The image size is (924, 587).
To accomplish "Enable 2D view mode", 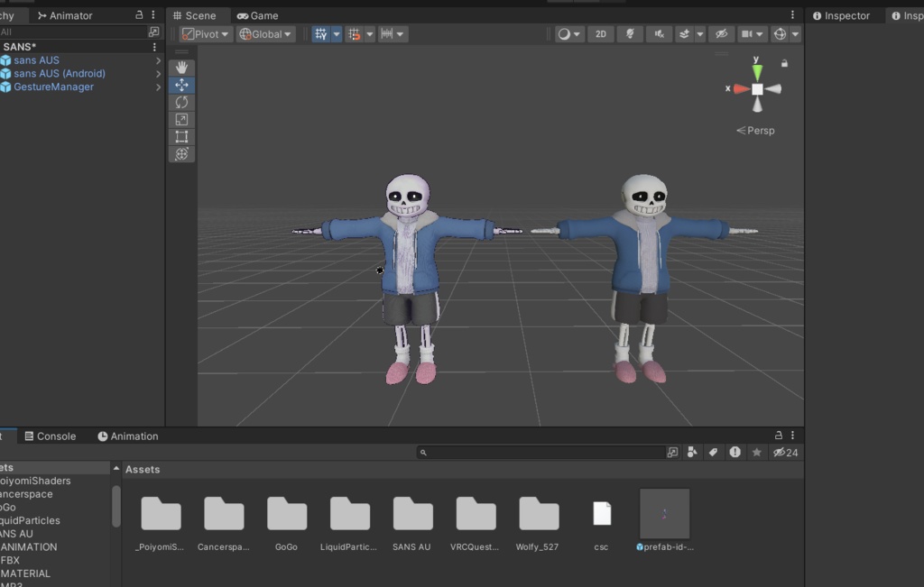I will pos(600,33).
